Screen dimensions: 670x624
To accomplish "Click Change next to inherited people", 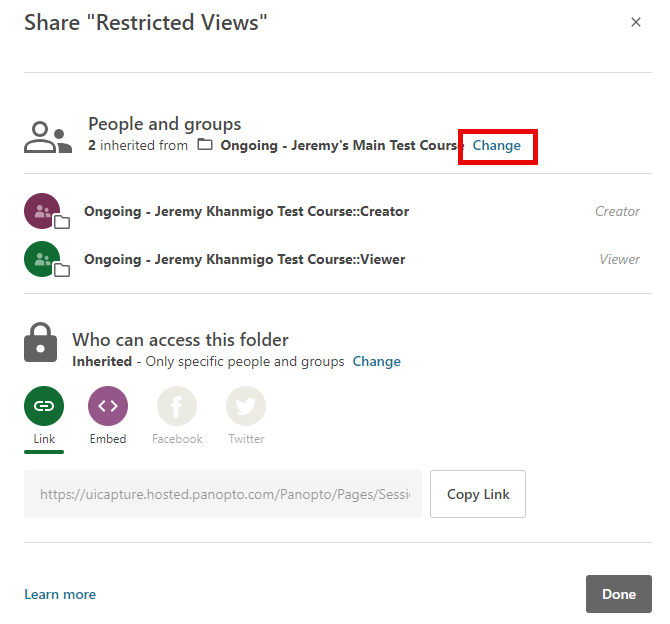I will pos(497,146).
